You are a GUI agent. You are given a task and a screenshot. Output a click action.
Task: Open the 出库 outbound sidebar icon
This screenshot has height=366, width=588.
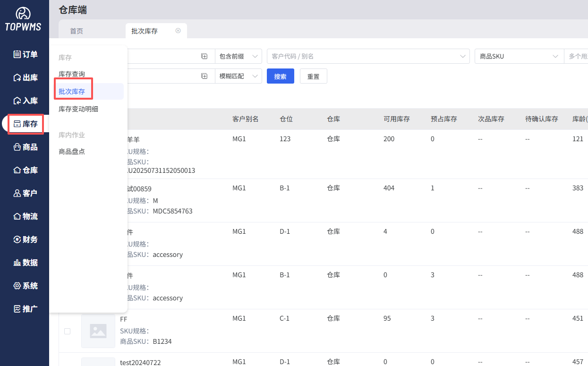tap(17, 77)
